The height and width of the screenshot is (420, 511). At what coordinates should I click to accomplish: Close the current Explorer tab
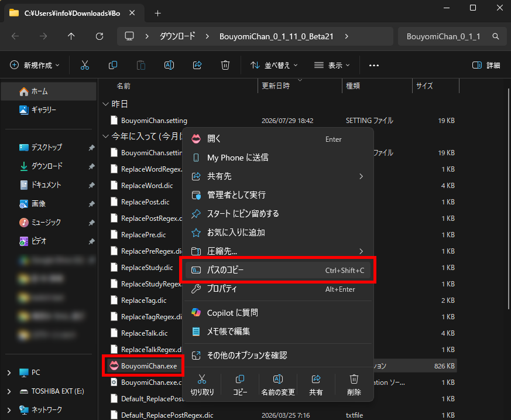132,13
